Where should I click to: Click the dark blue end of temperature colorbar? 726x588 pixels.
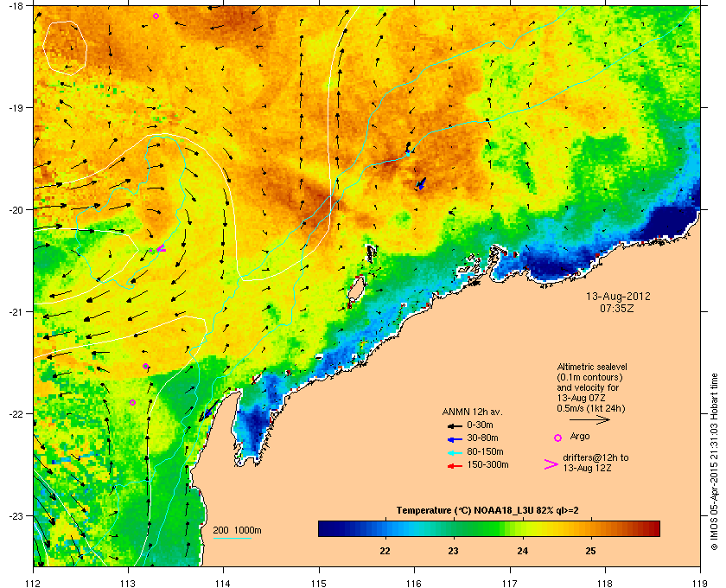coord(324,528)
